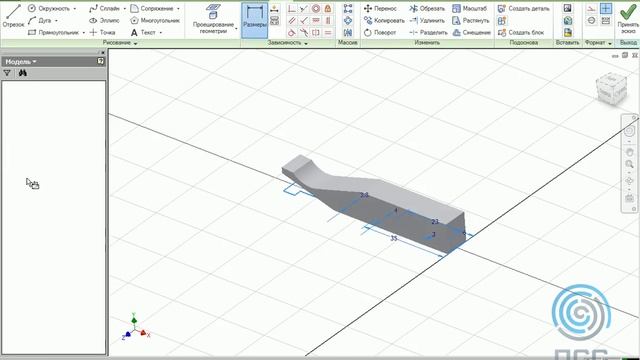
Task: Click the rectangular pattern icon in Массив
Action: click(348, 9)
